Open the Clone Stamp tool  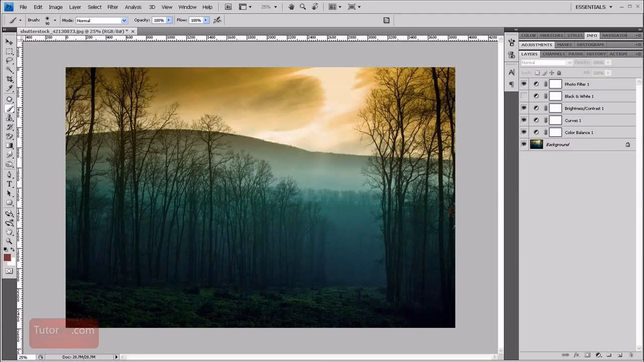tap(9, 117)
